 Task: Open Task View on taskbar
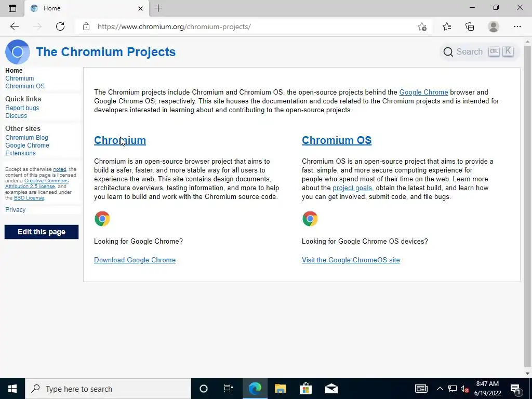click(229, 389)
